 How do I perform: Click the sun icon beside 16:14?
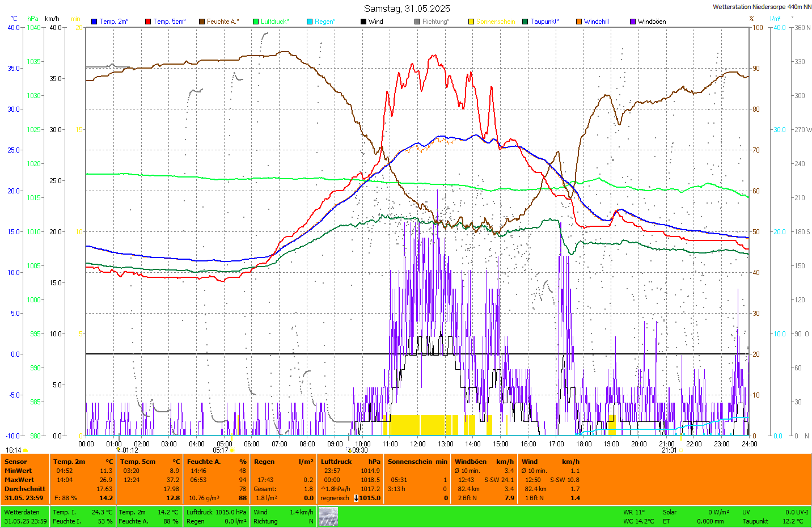pos(26,450)
